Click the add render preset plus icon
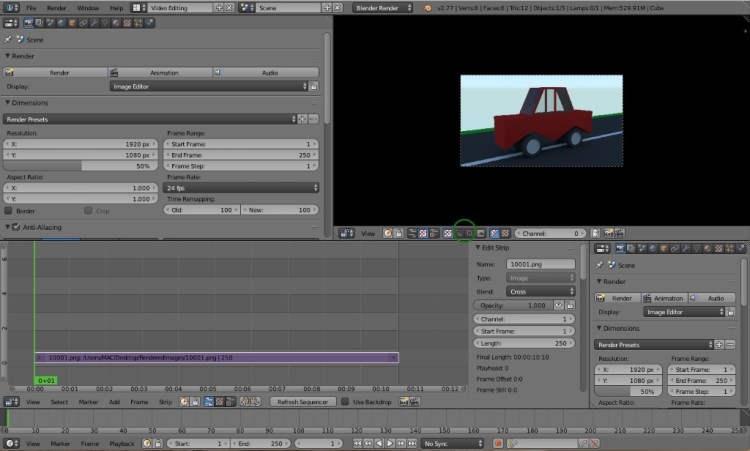This screenshot has width=750, height=451. click(303, 118)
